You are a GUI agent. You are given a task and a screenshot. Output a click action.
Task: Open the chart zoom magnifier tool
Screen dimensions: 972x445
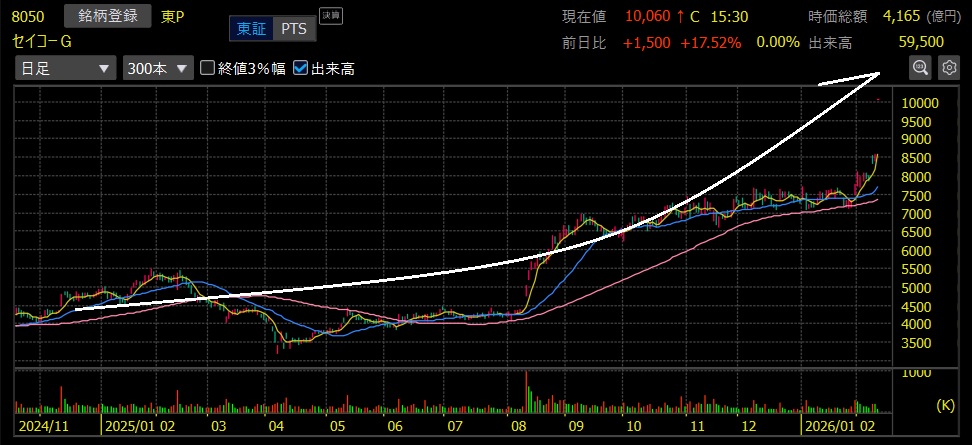(920, 68)
